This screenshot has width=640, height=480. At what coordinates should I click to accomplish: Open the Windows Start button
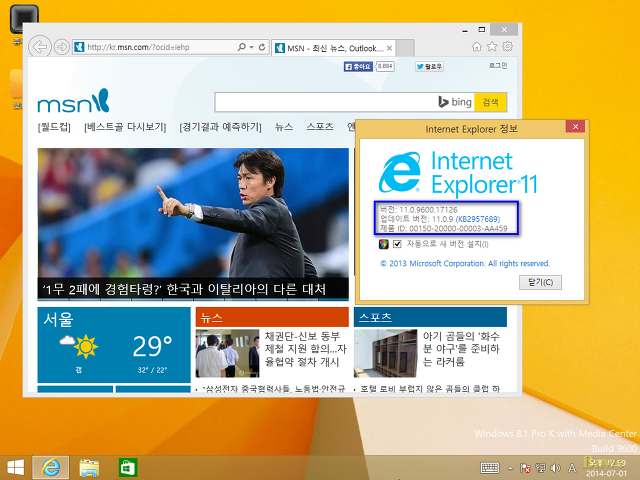coord(16,468)
